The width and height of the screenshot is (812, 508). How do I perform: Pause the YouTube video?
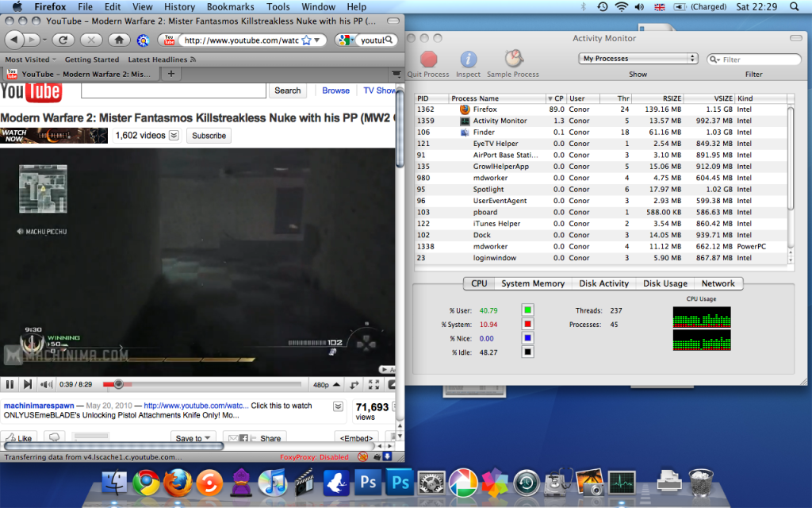10,384
